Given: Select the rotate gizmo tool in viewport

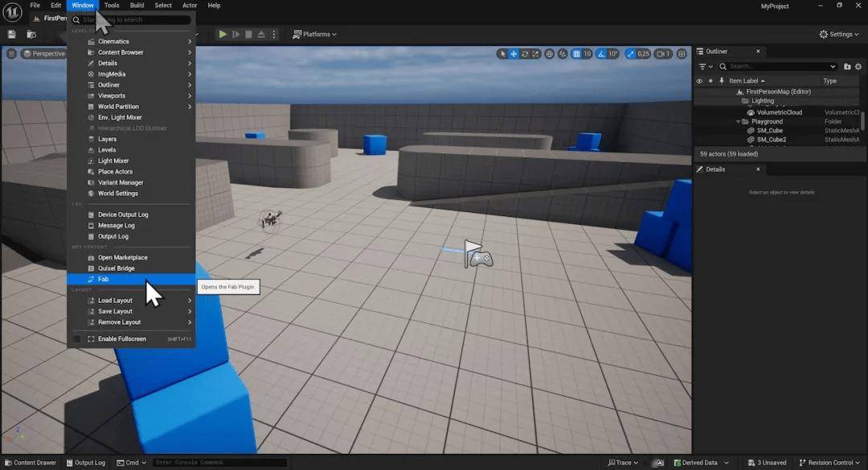Looking at the screenshot, I should 525,54.
